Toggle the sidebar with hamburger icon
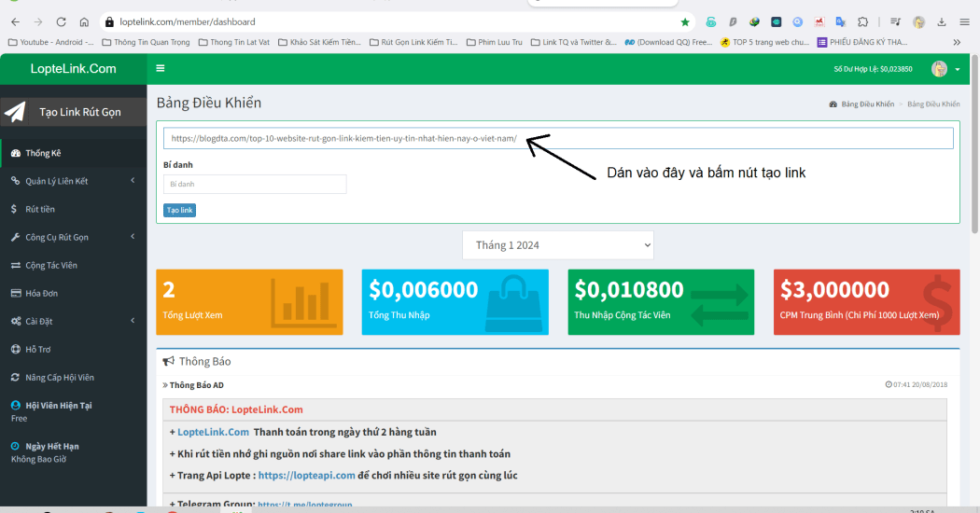 [x=160, y=69]
